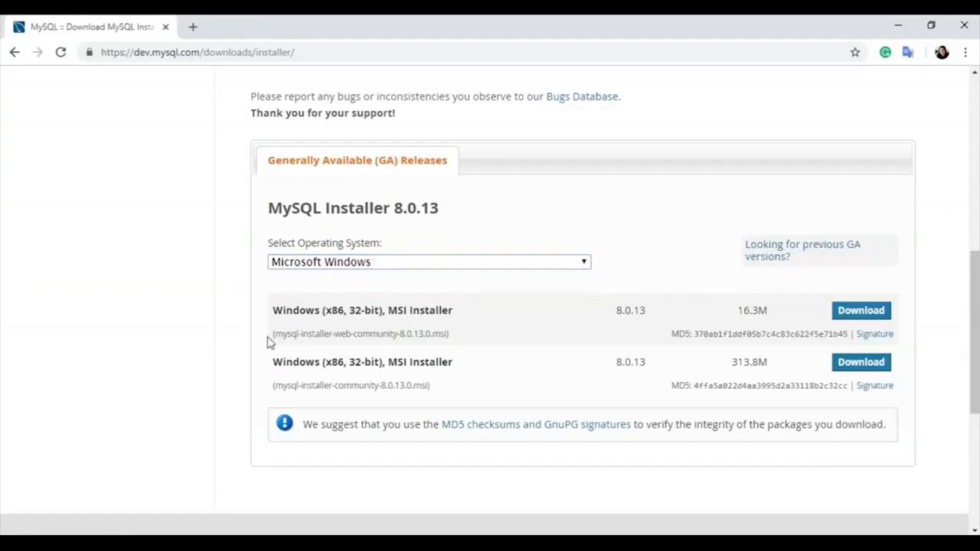The width and height of the screenshot is (980, 551).
Task: Go back to the previous page
Action: (15, 52)
